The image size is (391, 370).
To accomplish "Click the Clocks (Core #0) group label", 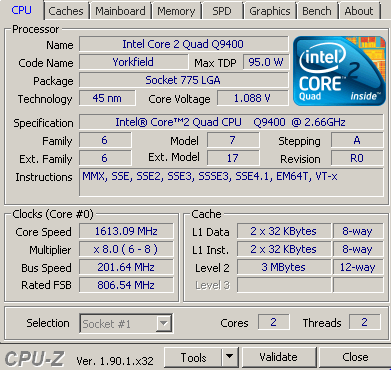I will 53,214.
